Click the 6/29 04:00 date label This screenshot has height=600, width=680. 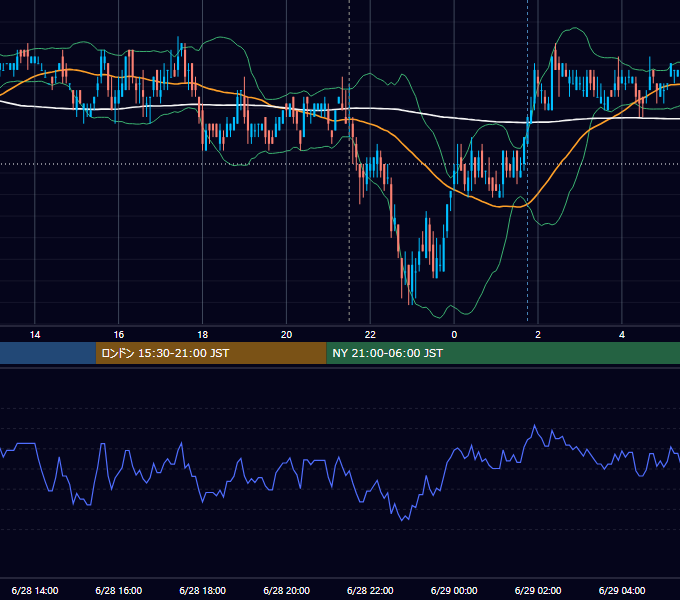622,590
